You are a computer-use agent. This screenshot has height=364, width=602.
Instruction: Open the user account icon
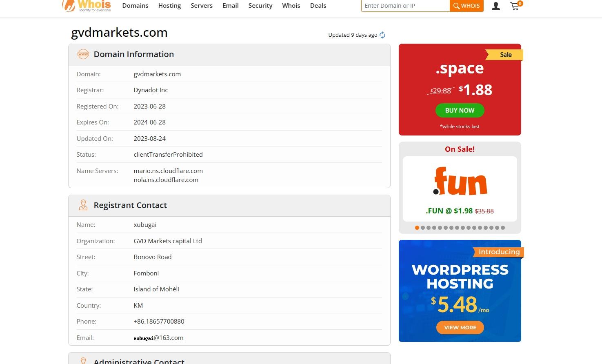[496, 6]
